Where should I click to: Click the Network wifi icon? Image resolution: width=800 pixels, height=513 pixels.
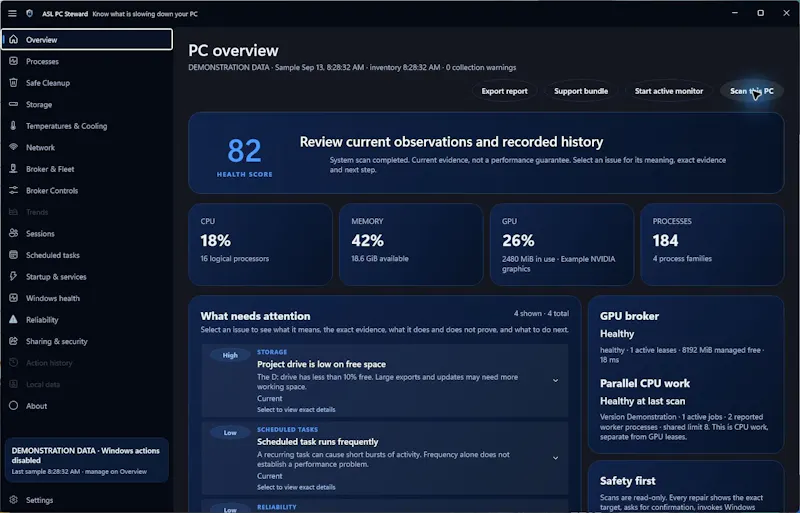14,147
